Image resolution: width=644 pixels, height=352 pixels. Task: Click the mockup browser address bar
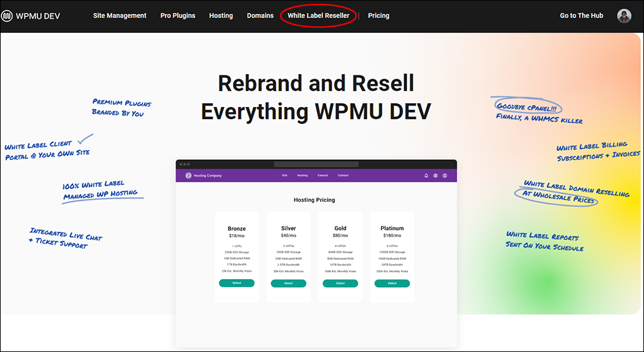(x=316, y=164)
